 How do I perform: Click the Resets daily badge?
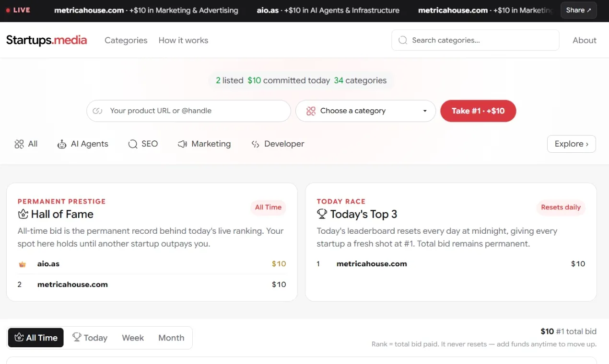pyautogui.click(x=561, y=207)
